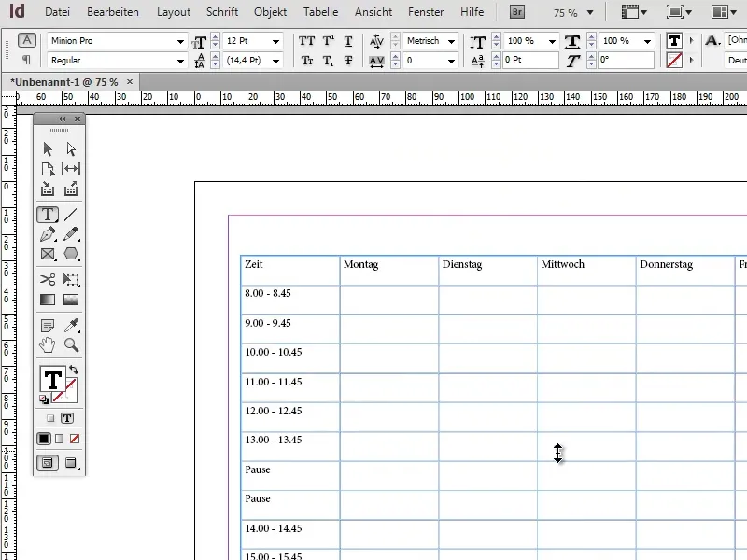Open vertical scale 100 % dropdown
The width and height of the screenshot is (747, 560).
552,41
